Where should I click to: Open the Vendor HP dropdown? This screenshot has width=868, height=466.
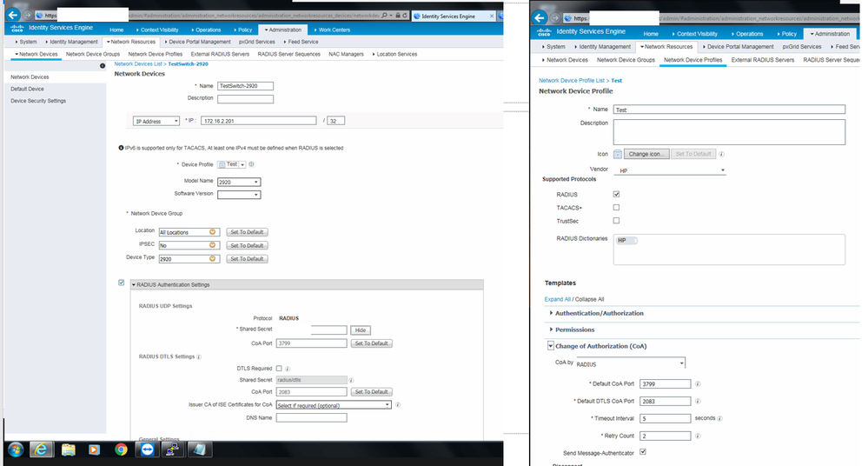pos(669,170)
